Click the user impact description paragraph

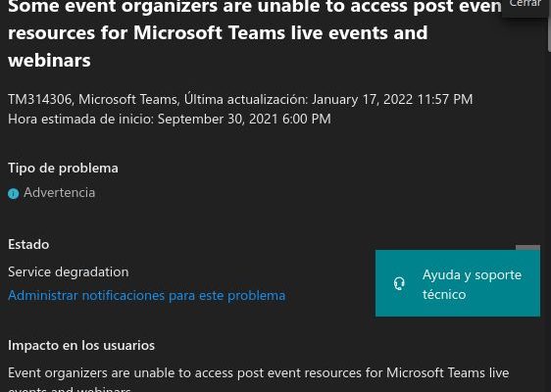click(x=258, y=381)
